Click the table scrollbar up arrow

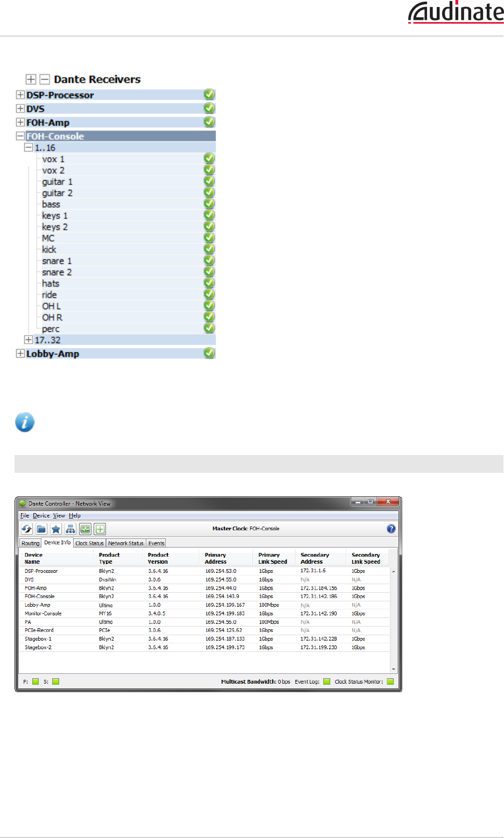click(x=394, y=571)
